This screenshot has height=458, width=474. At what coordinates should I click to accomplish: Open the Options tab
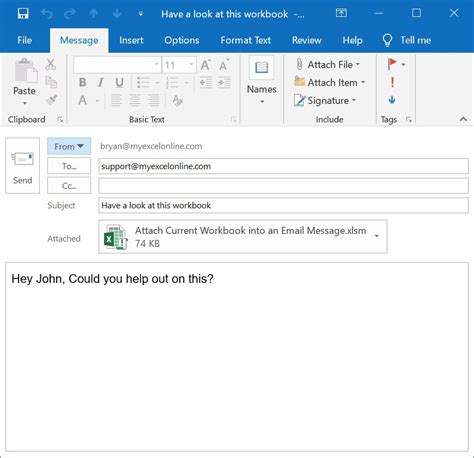182,40
